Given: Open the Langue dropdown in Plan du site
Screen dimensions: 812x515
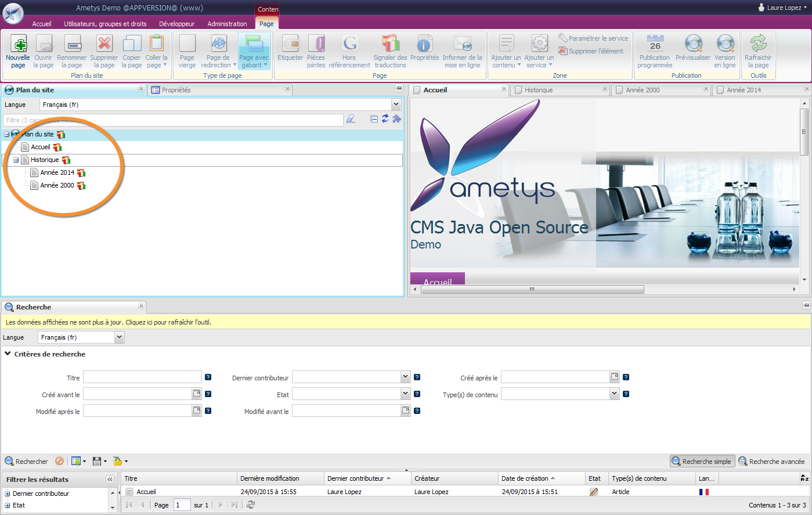Looking at the screenshot, I should tap(396, 105).
